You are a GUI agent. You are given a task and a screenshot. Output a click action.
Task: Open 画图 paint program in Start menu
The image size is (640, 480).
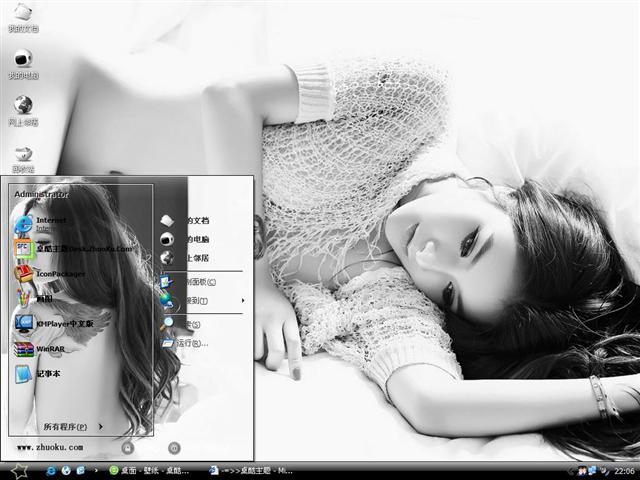point(33,298)
